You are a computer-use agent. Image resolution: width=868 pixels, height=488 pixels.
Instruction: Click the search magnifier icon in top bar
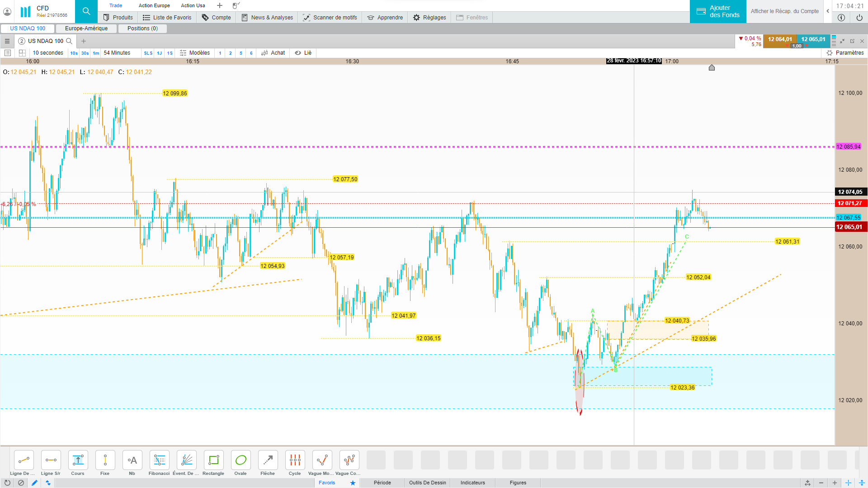pyautogui.click(x=86, y=11)
